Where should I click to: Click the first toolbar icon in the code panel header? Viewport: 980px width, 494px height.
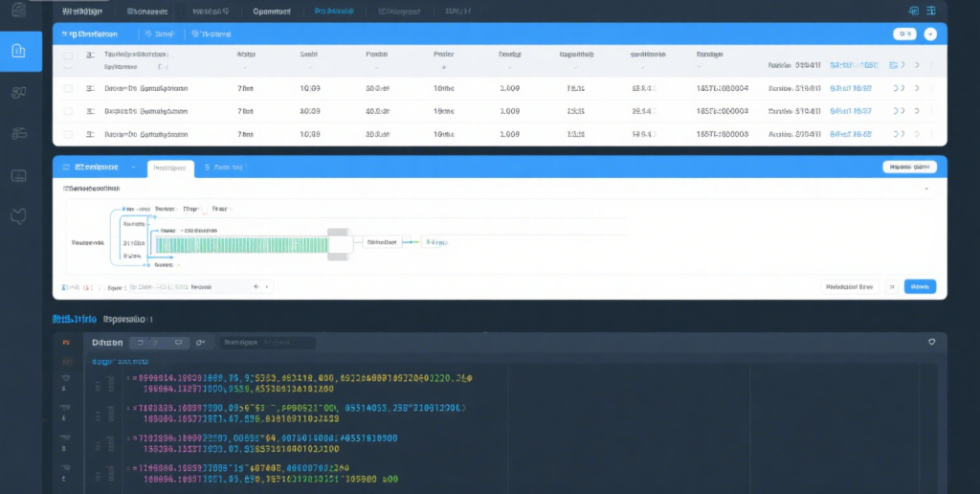(139, 342)
